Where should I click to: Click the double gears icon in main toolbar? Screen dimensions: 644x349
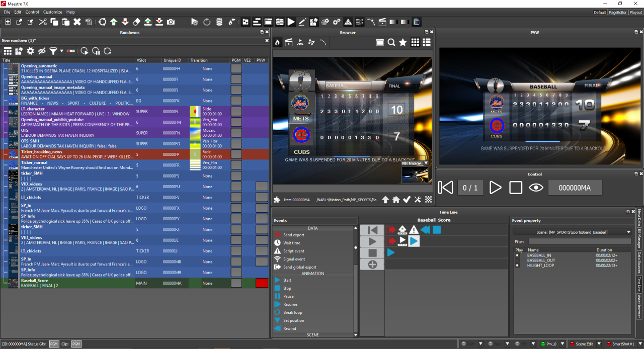[x=336, y=22]
